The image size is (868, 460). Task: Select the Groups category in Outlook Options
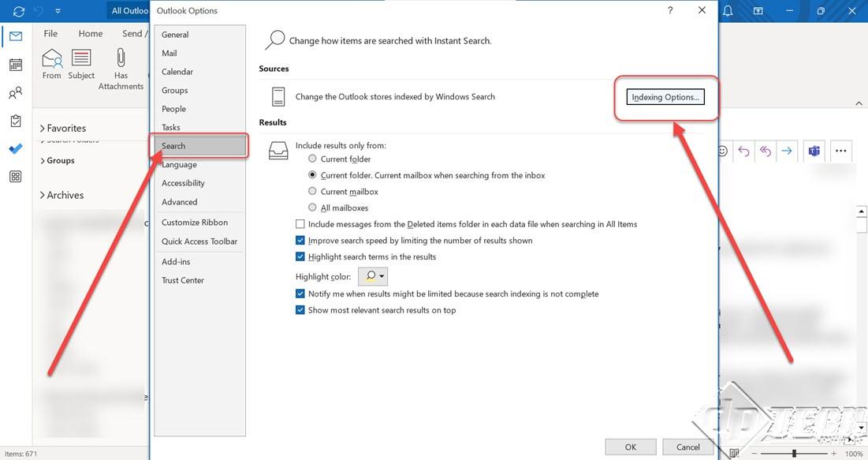[199, 90]
